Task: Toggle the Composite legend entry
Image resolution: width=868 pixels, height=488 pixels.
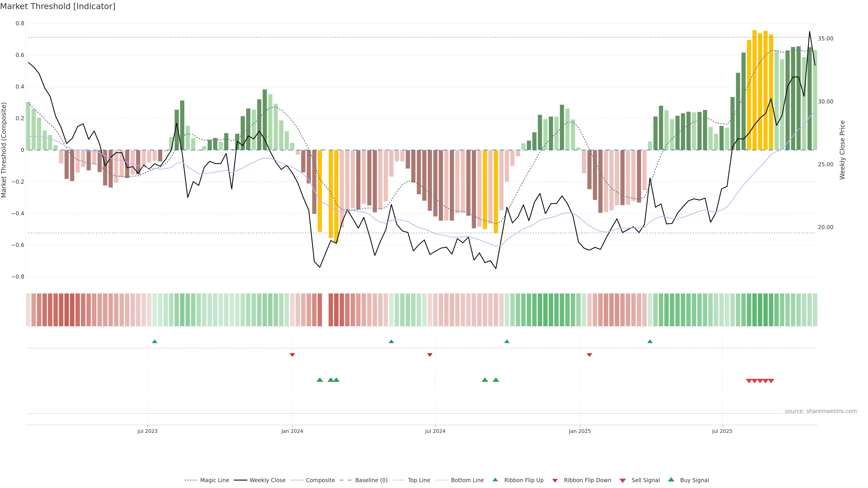Action: (320, 480)
